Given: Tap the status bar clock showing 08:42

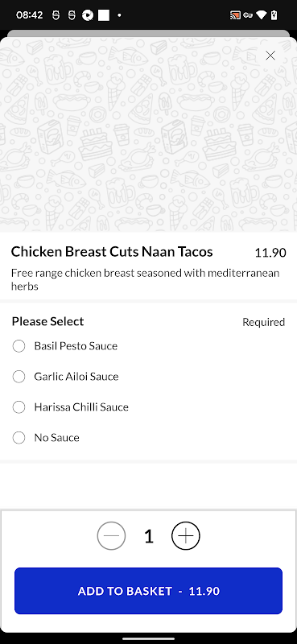Looking at the screenshot, I should [x=29, y=15].
